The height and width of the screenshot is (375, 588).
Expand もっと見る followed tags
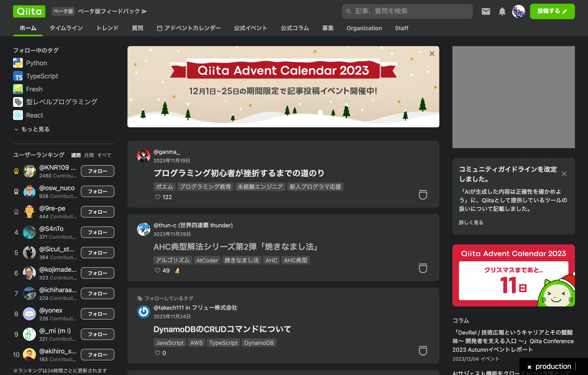32,129
